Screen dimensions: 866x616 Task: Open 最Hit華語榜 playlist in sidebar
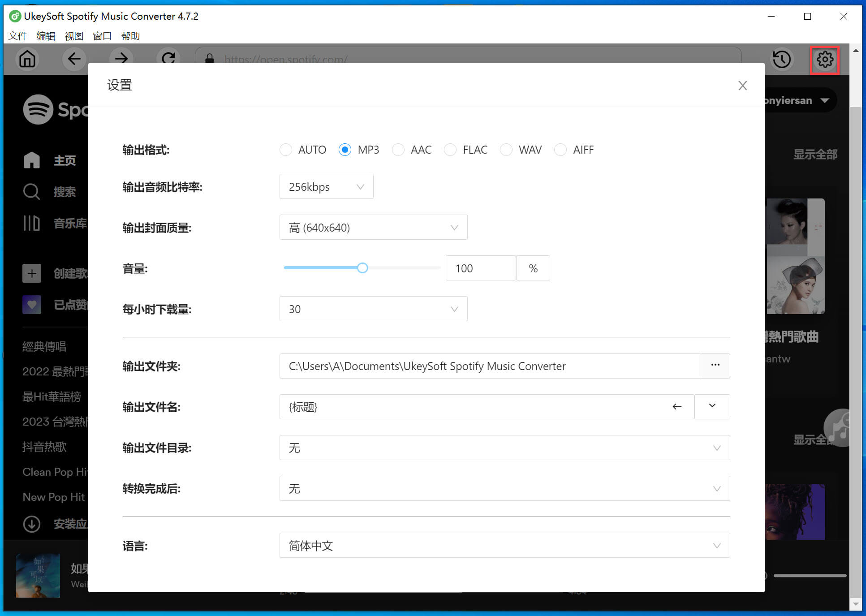tap(52, 396)
